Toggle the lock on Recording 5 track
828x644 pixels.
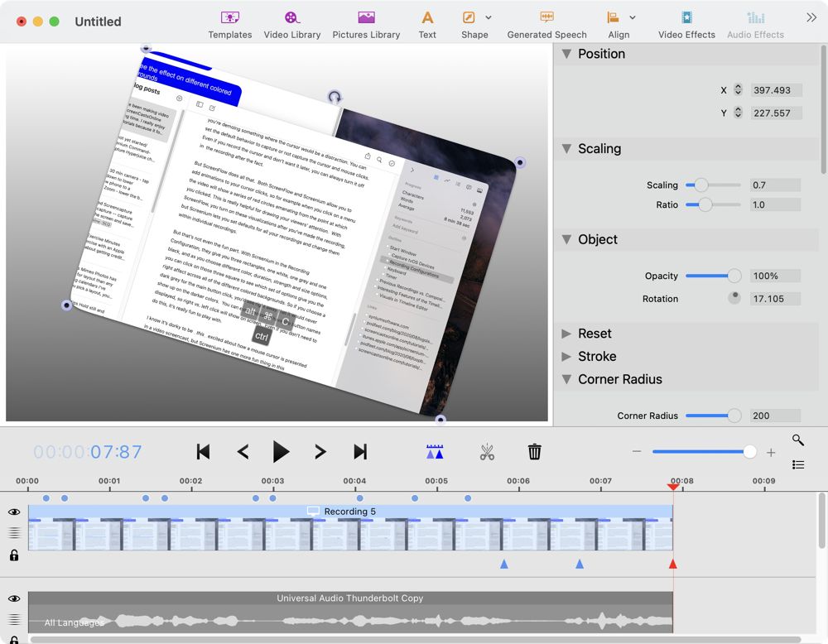click(x=14, y=555)
